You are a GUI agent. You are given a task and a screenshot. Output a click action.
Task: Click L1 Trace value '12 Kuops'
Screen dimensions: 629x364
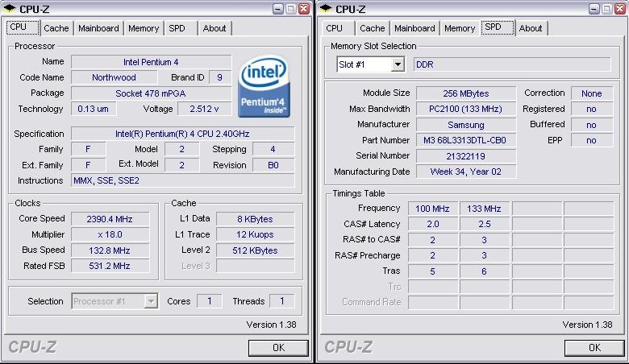(x=255, y=234)
